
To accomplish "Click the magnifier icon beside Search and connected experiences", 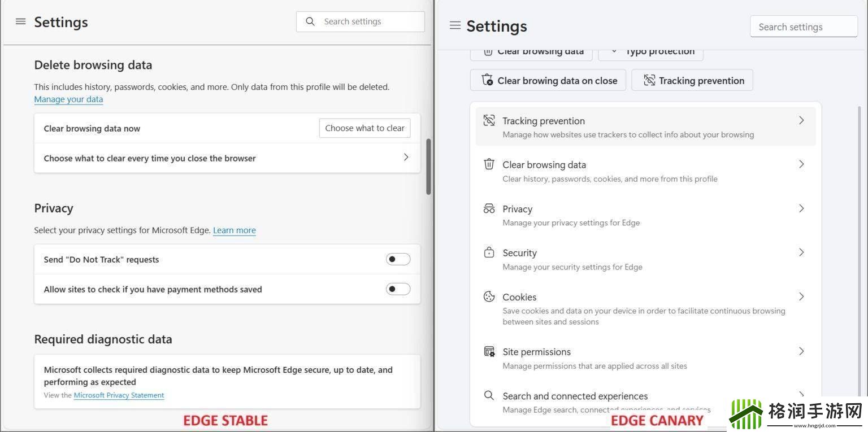I will pyautogui.click(x=489, y=395).
